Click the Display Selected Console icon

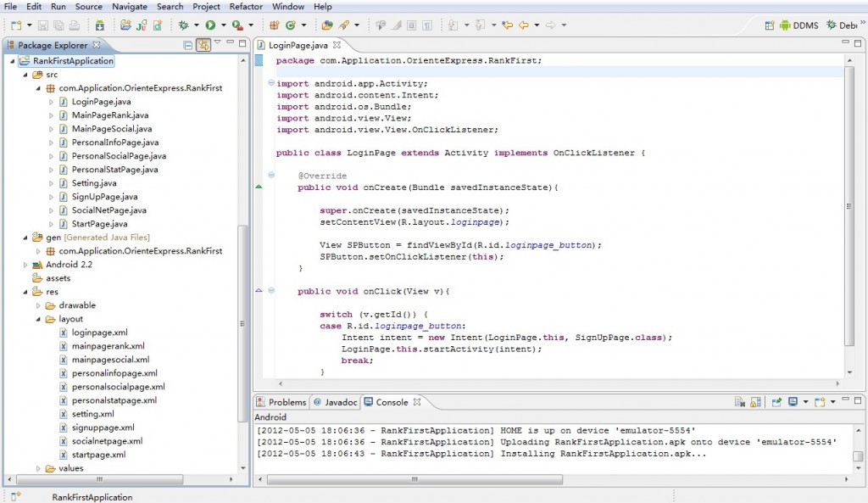click(x=793, y=403)
